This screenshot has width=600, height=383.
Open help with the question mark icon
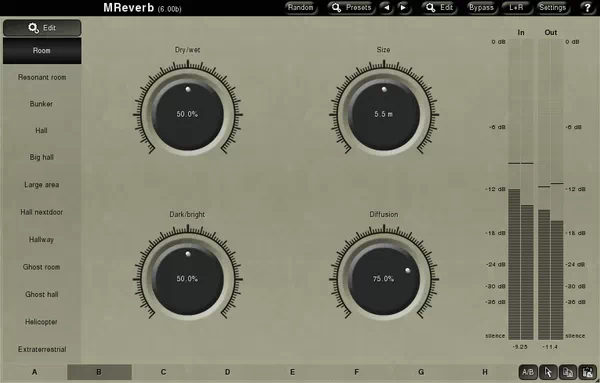point(587,8)
